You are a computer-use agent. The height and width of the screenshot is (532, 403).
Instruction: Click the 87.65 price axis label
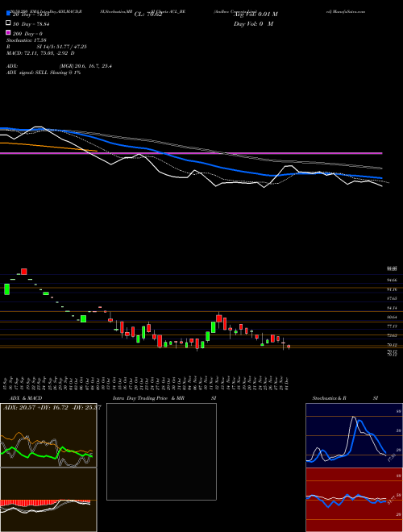tap(393, 298)
